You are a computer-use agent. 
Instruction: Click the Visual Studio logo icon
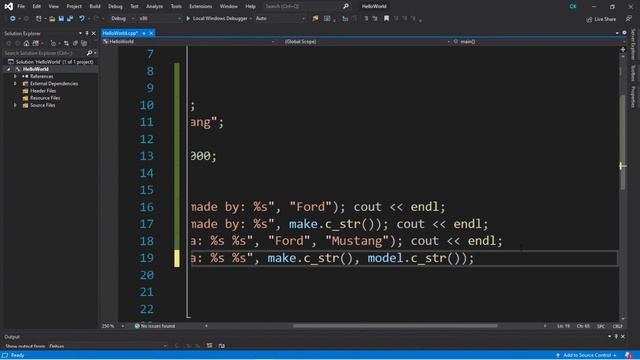tap(8, 6)
